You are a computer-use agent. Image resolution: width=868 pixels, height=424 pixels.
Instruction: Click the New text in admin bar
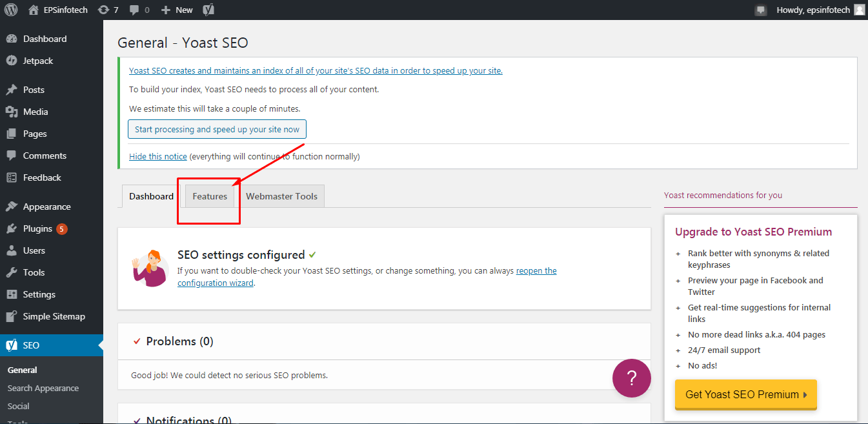[x=184, y=10]
